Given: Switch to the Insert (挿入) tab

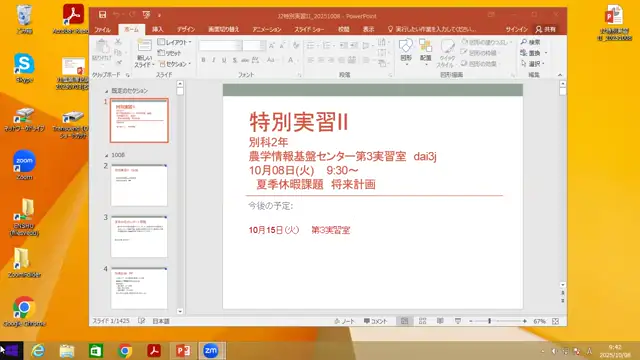Looking at the screenshot, I should point(158,29).
